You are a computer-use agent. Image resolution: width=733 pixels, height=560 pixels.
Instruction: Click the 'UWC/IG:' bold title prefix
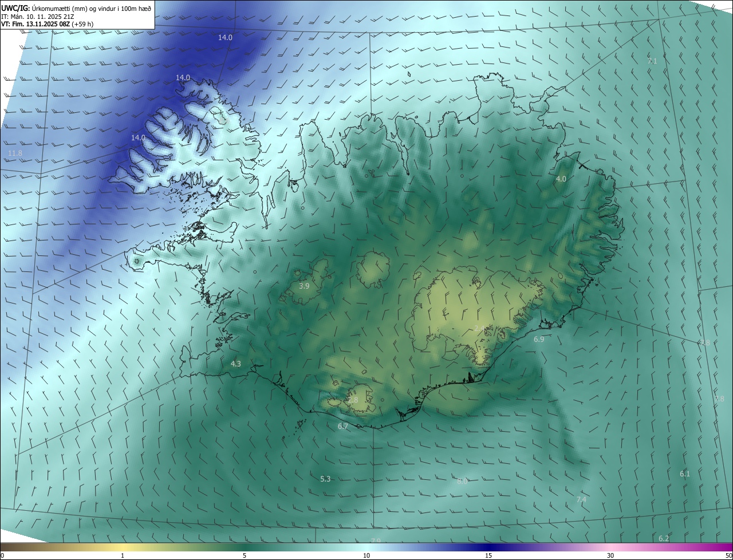[15, 8]
